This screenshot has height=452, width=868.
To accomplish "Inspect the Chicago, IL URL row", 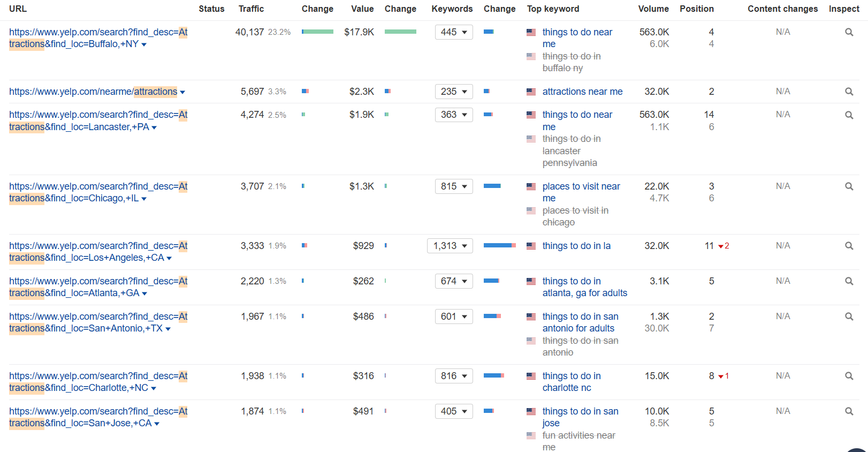I will pos(849,186).
